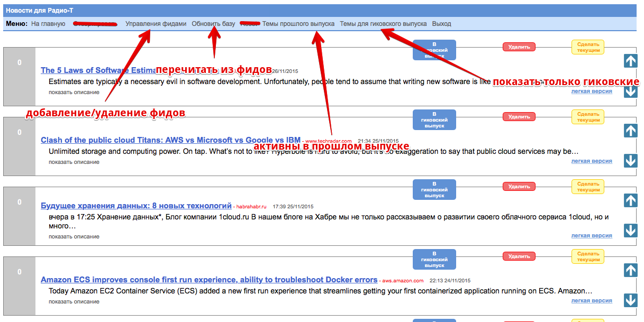The image size is (644, 322).
Task: Expand показать описание for Clash of Titans article
Action: pos(74,162)
